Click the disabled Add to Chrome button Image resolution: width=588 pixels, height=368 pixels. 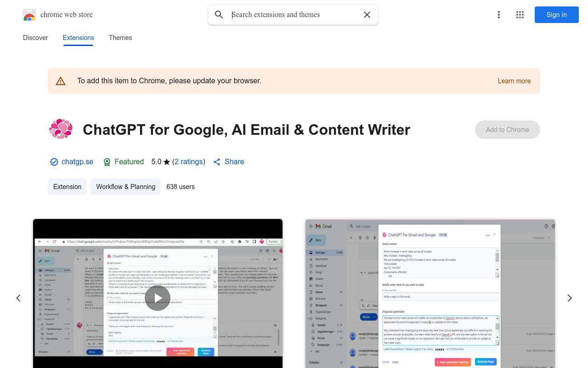(x=507, y=130)
